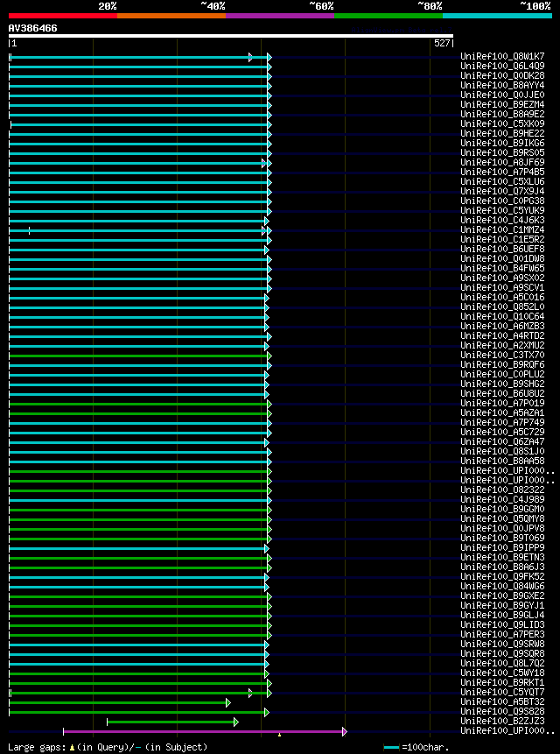Select the UniRef100_A5C729 label

click(x=502, y=432)
